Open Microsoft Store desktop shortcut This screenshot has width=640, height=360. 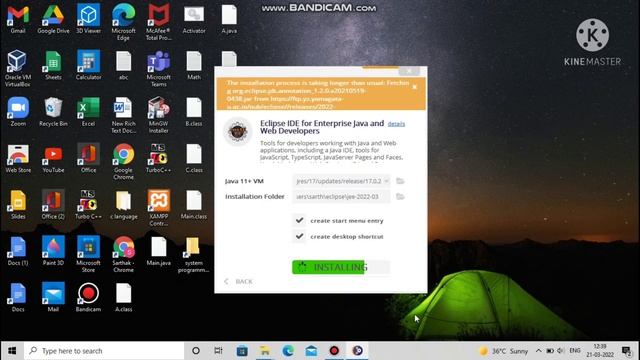[x=88, y=254]
